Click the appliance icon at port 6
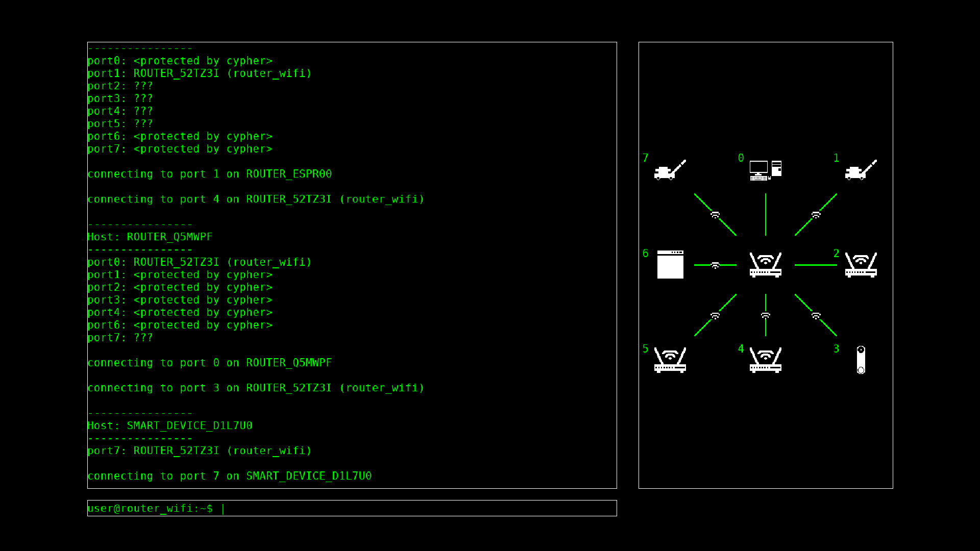The width and height of the screenshot is (980, 551). [670, 264]
